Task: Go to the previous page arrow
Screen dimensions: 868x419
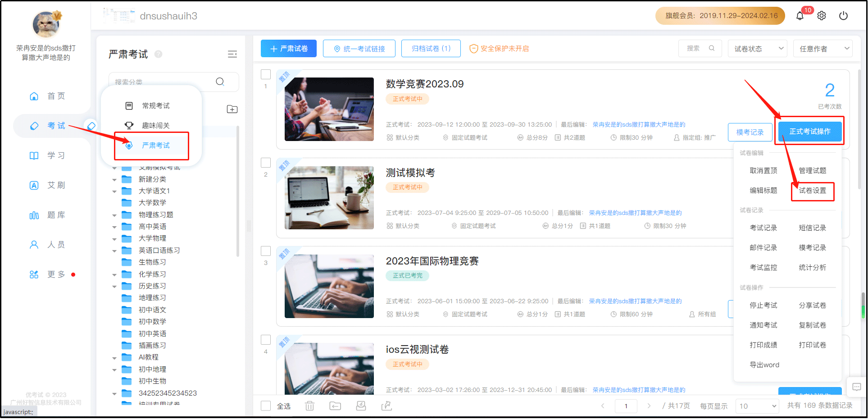Action: [x=603, y=406]
